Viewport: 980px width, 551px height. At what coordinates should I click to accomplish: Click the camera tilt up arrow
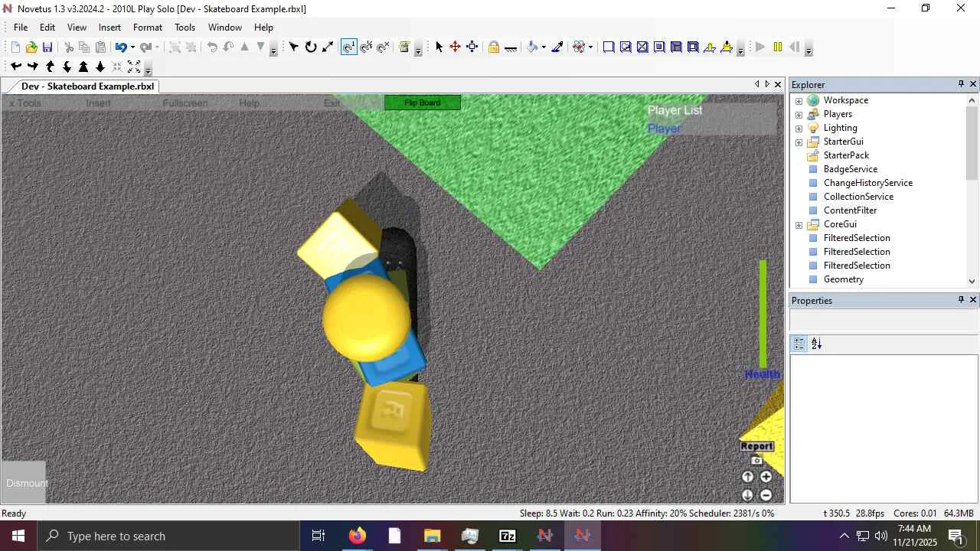pos(50,67)
